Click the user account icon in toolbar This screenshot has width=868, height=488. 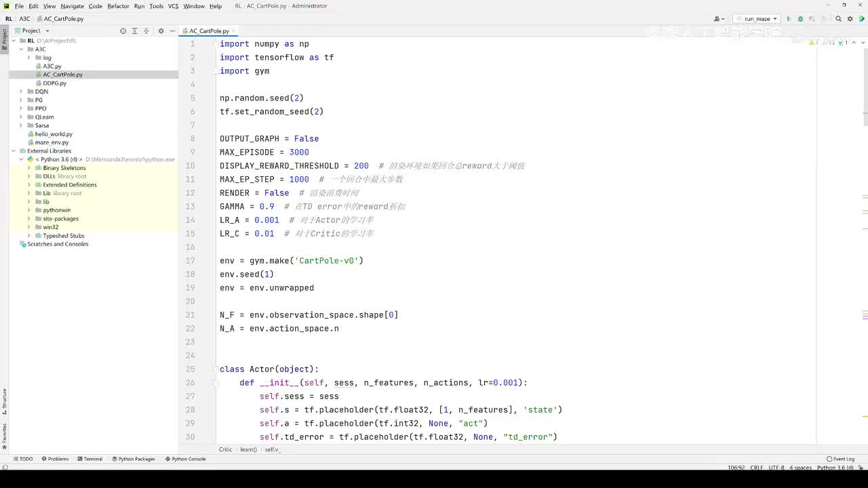point(719,19)
